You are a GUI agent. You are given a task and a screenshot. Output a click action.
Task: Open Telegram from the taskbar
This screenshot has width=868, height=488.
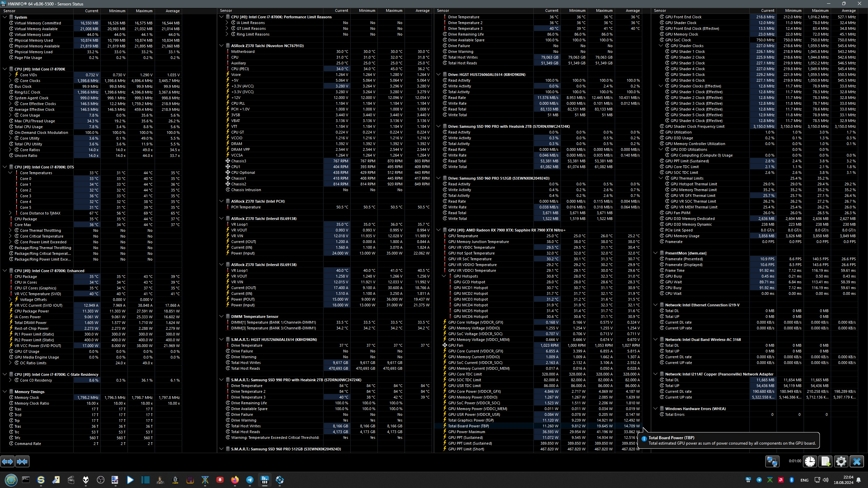pyautogui.click(x=250, y=480)
